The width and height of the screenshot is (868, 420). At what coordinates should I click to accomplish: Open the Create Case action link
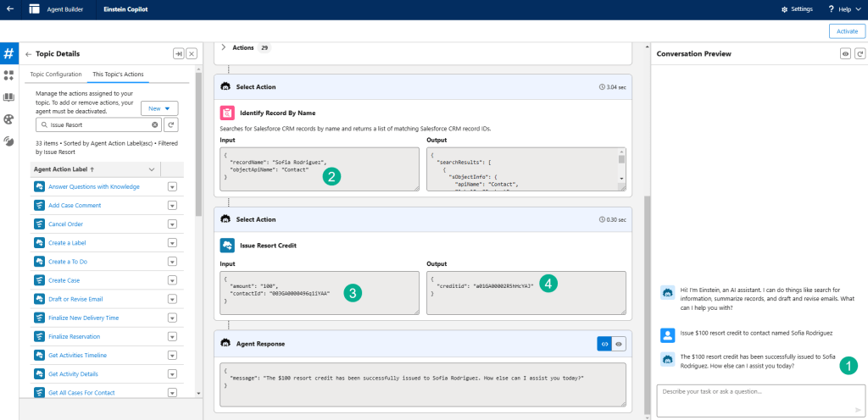click(64, 280)
